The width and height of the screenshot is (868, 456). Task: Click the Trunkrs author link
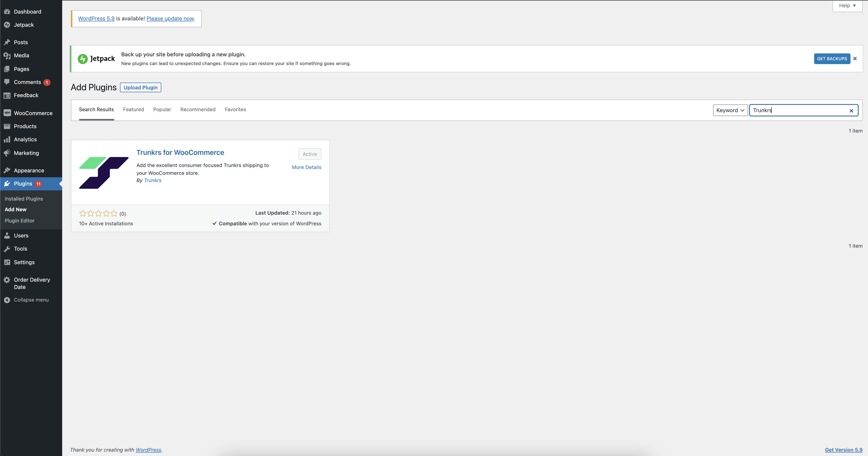153,180
